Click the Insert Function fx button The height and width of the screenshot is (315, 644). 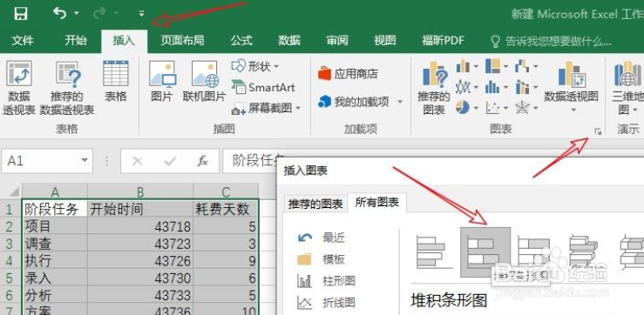tap(202, 161)
